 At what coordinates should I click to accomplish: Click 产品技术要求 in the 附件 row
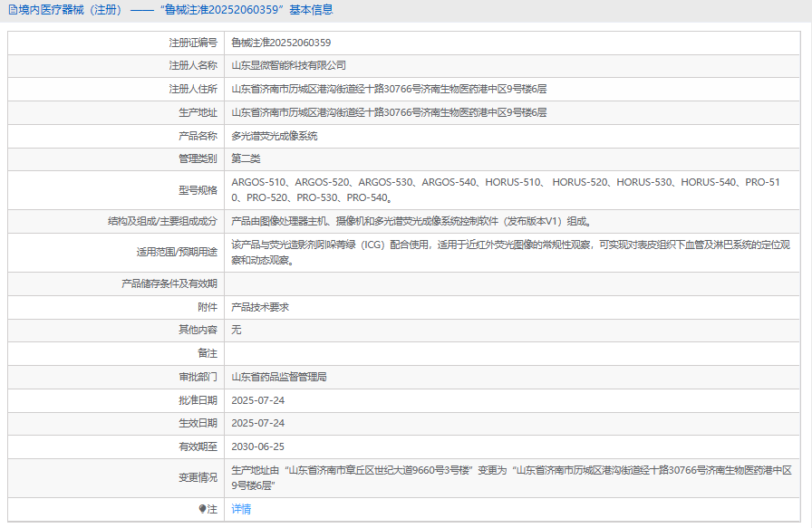pyautogui.click(x=260, y=307)
